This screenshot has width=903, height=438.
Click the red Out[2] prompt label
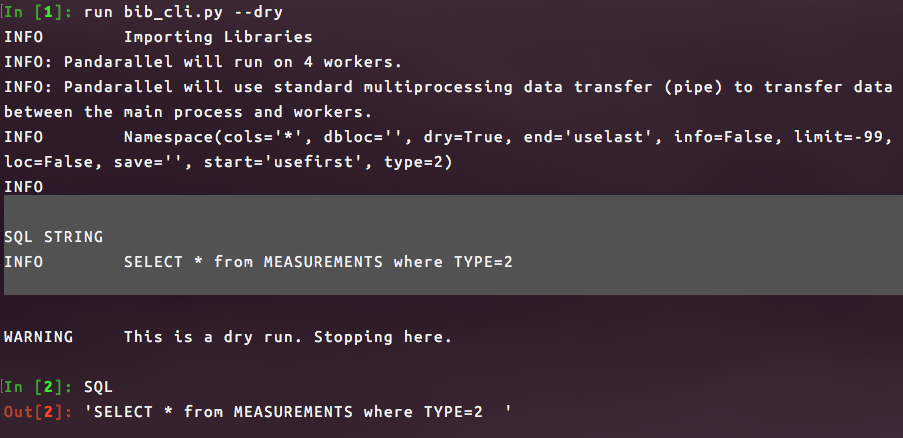(38, 412)
